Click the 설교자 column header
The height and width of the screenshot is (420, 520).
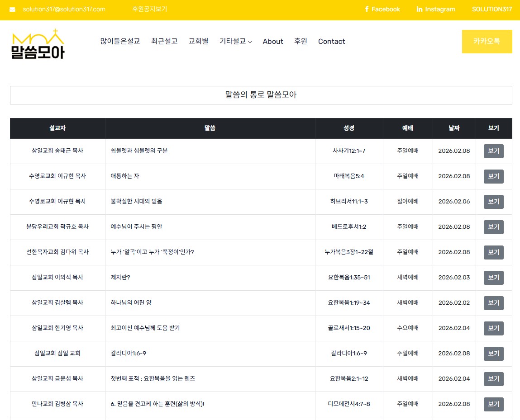[x=57, y=128]
